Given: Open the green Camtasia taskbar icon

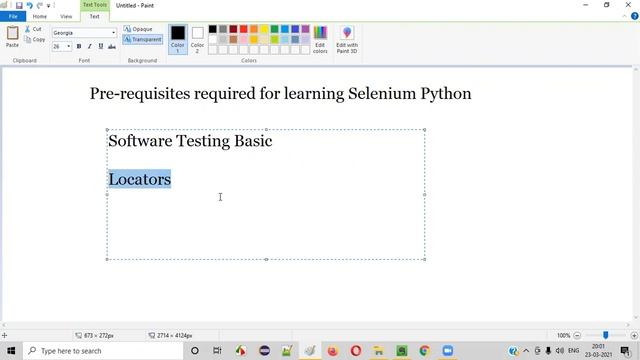Looking at the screenshot, I should coord(402,351).
